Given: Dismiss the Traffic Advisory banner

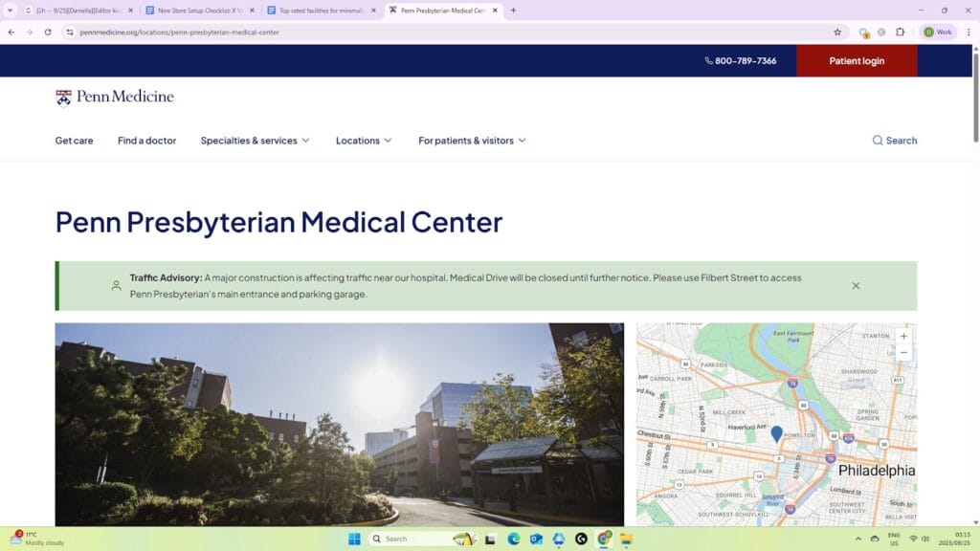Looking at the screenshot, I should tap(856, 285).
